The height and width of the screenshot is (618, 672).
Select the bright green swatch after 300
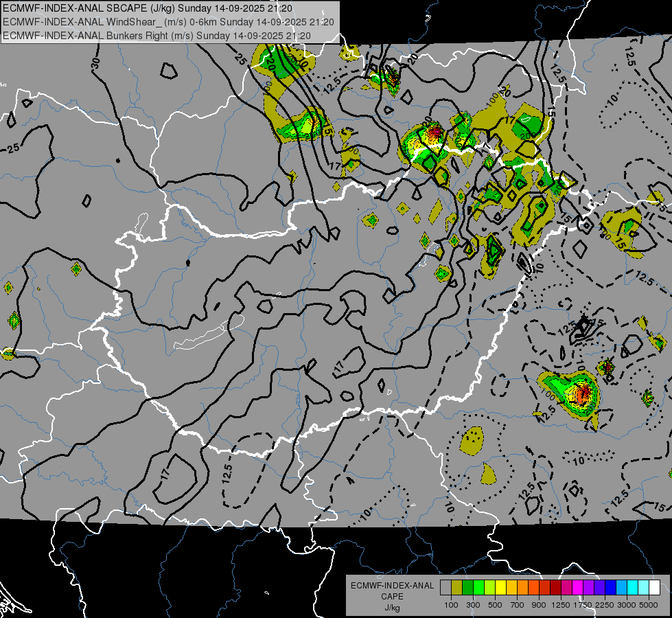pyautogui.click(x=478, y=588)
